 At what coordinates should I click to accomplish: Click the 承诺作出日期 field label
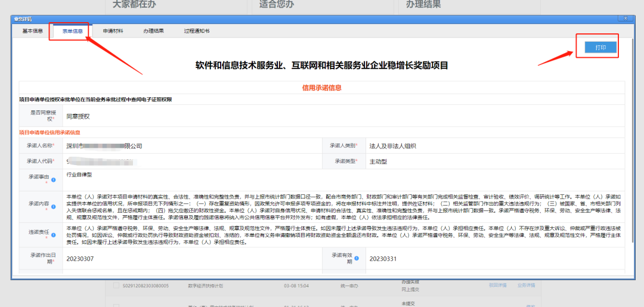coord(43,258)
